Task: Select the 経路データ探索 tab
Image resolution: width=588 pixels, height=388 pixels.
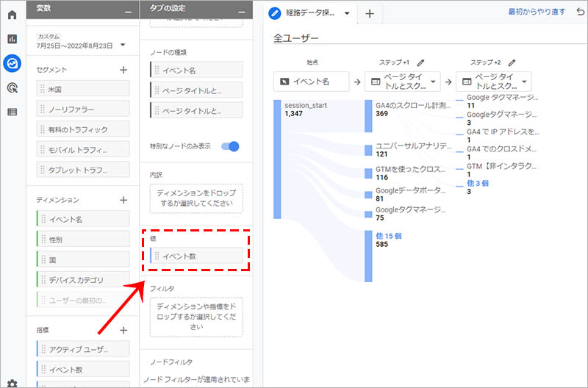Action: pos(308,13)
